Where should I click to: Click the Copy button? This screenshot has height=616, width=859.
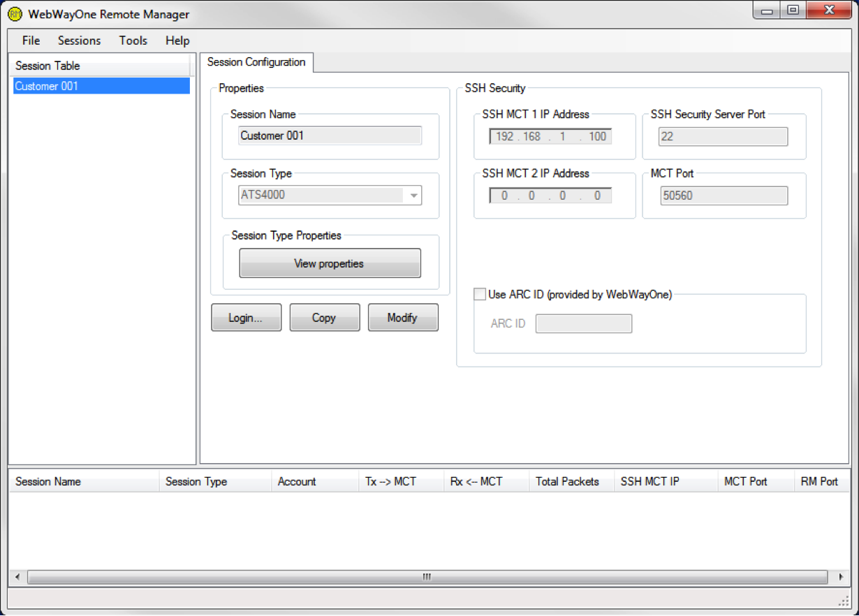pyautogui.click(x=324, y=318)
